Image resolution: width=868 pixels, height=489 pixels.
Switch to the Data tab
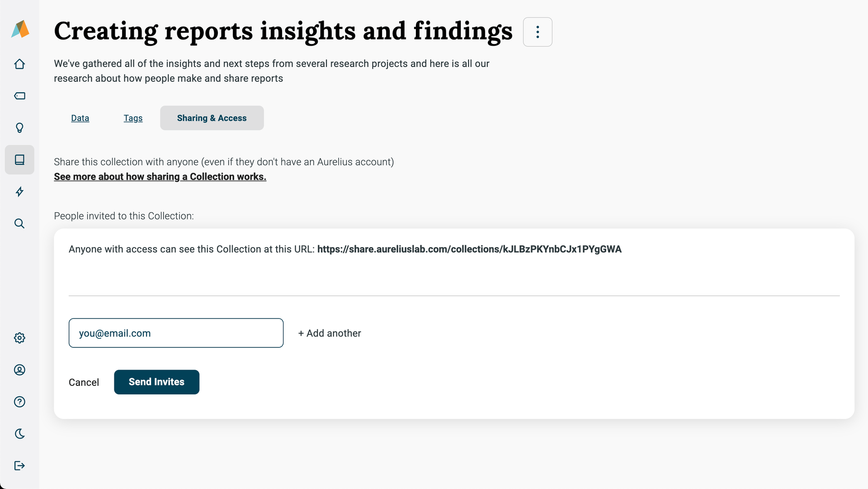pos(80,118)
